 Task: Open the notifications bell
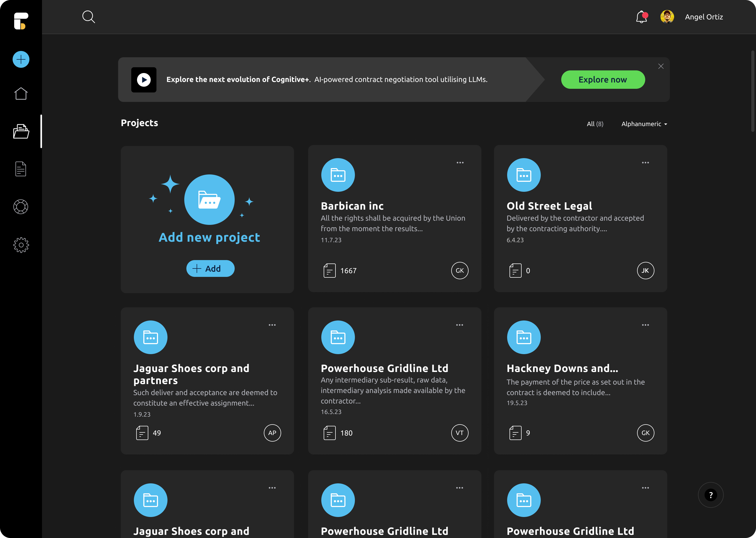(x=641, y=17)
